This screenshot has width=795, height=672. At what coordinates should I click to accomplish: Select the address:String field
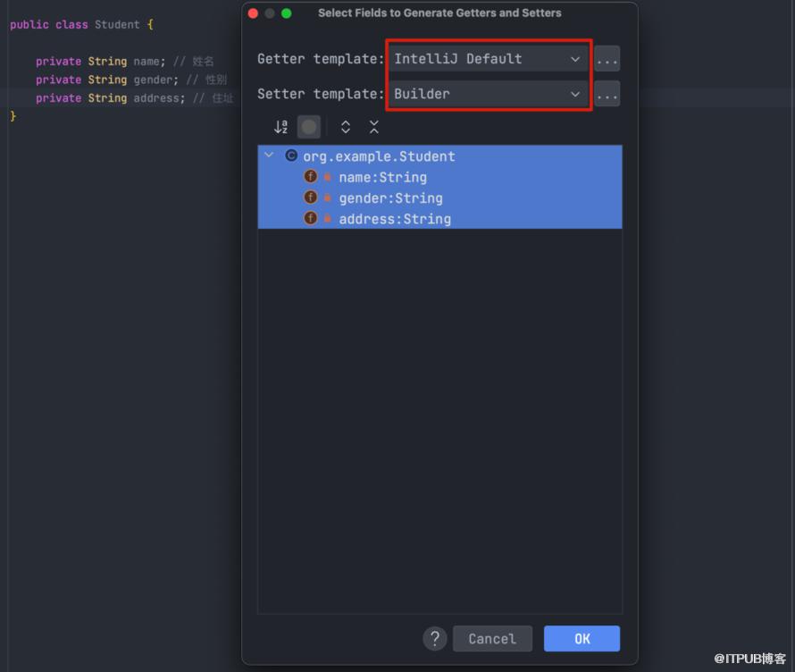pos(394,219)
